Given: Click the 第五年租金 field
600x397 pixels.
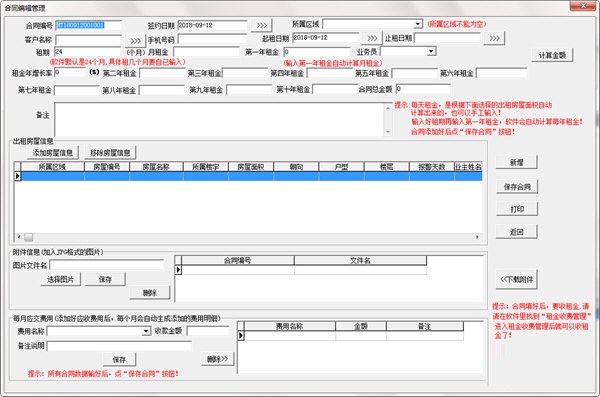Looking at the screenshot, I should tap(415, 73).
